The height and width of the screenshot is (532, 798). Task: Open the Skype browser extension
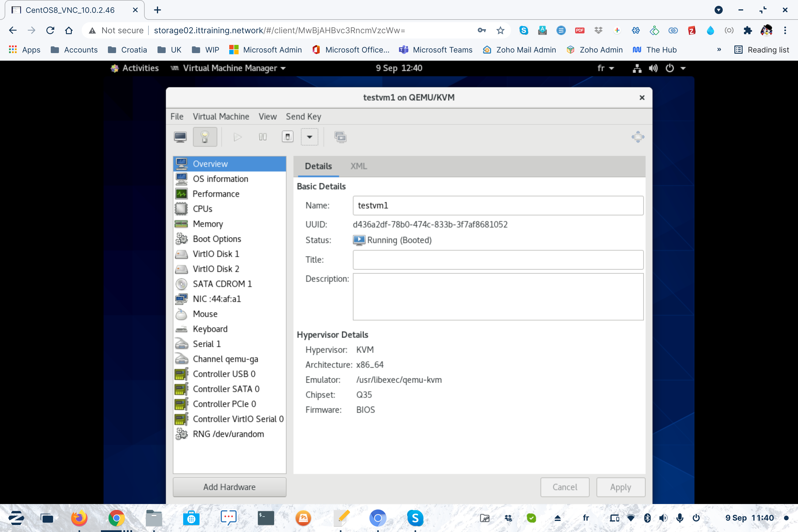pos(524,30)
